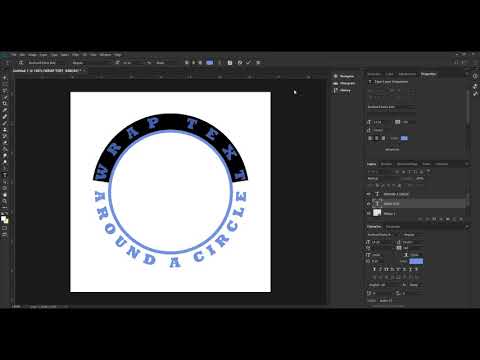Click the Advanced button in Properties panel
The width and height of the screenshot is (480, 360).
[x=392, y=149]
